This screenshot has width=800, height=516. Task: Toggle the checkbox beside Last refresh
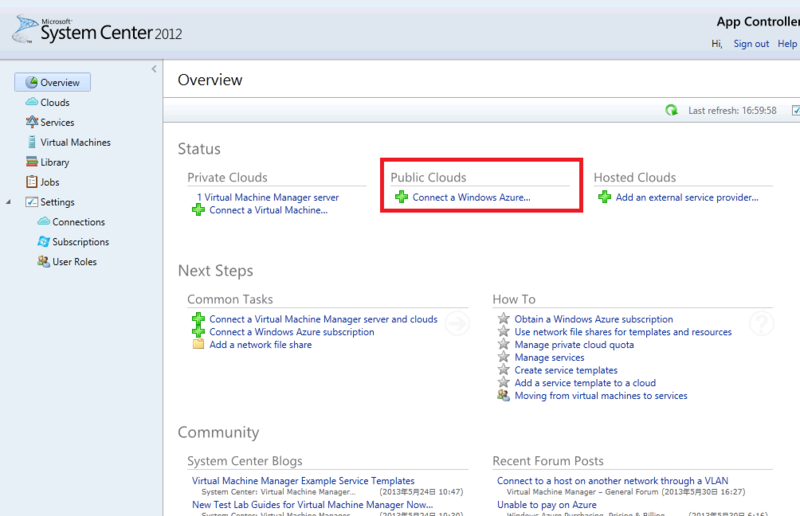(795, 110)
